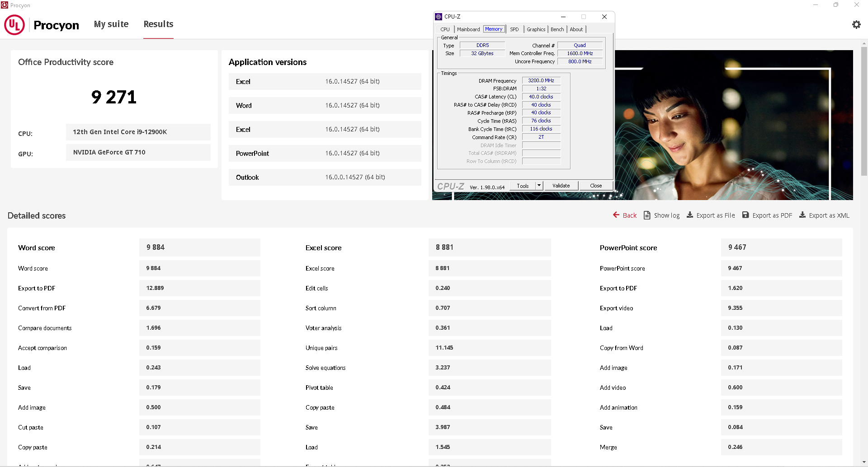Click the CPU-Z window title icon
The image size is (868, 467).
pyautogui.click(x=439, y=17)
